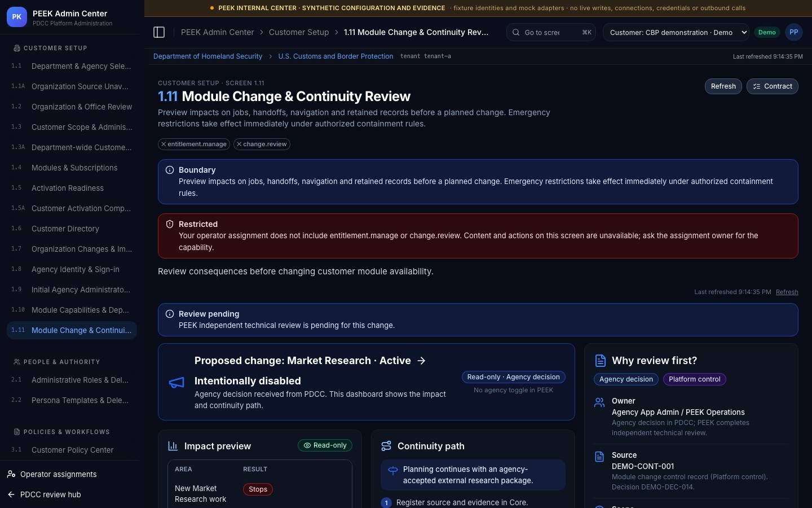Click the back arrow beside PDCC review hub

point(11,494)
